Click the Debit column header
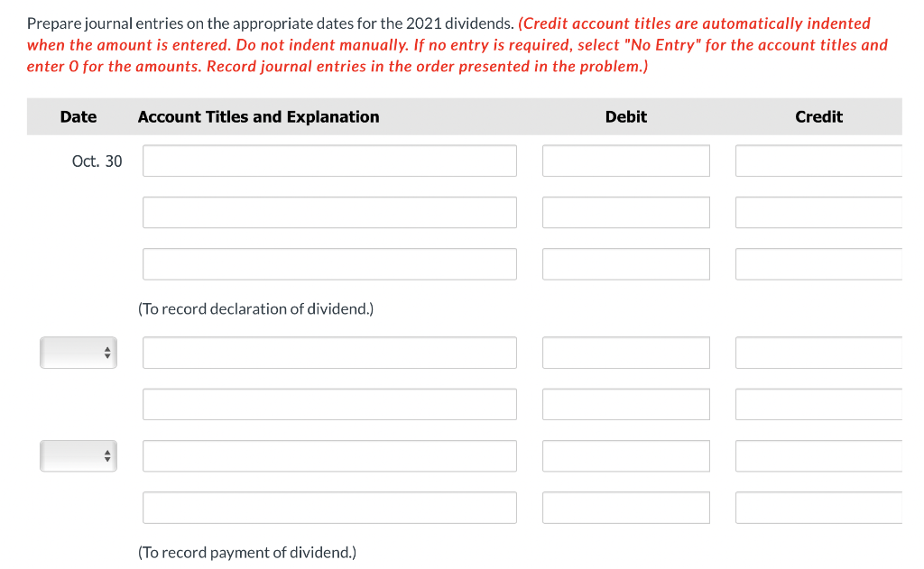Screen dimensions: 924x569 625,116
